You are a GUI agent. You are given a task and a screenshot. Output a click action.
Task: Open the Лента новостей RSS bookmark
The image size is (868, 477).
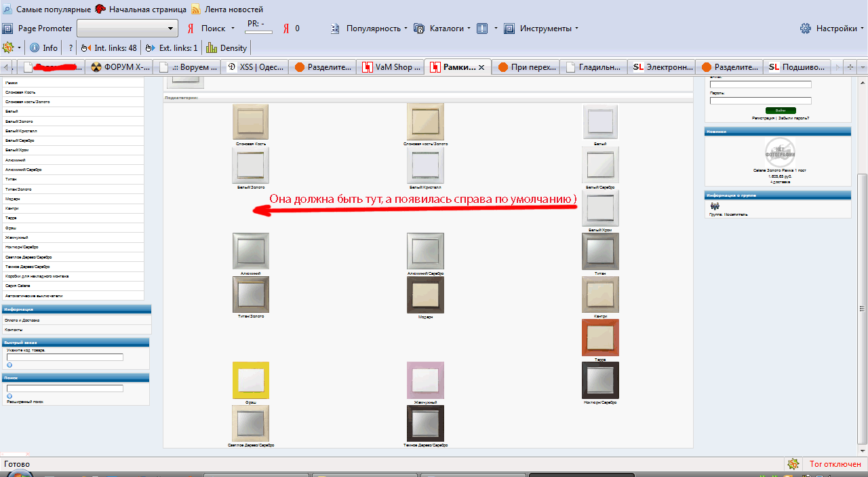tap(226, 9)
